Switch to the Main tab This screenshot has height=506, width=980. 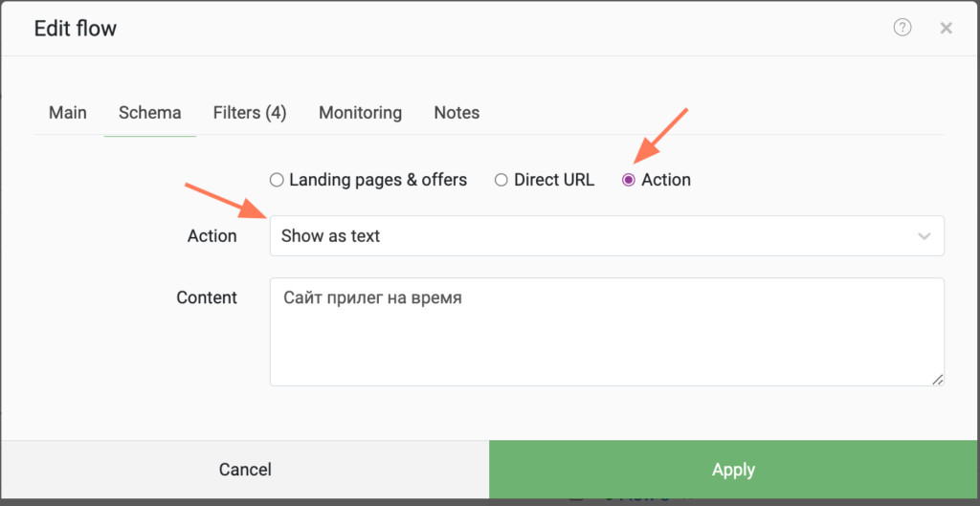pyautogui.click(x=68, y=113)
